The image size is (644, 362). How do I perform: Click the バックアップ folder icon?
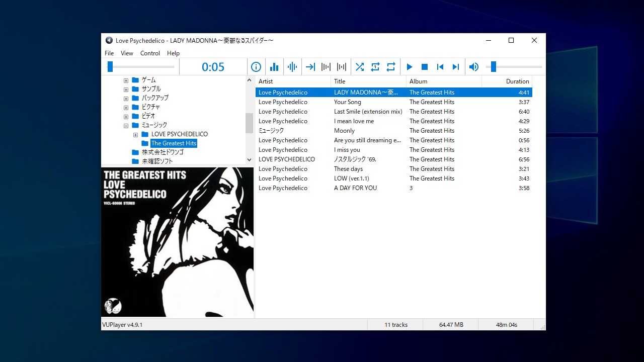pyautogui.click(x=135, y=98)
